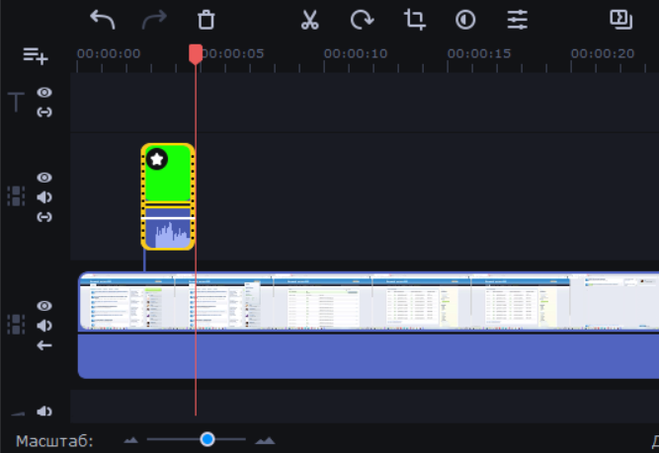The image size is (659, 453).
Task: Click the star badge on green clip
Action: 157,159
